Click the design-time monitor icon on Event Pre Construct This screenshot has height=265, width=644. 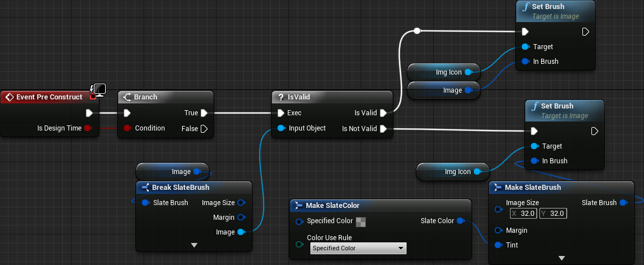(100, 89)
